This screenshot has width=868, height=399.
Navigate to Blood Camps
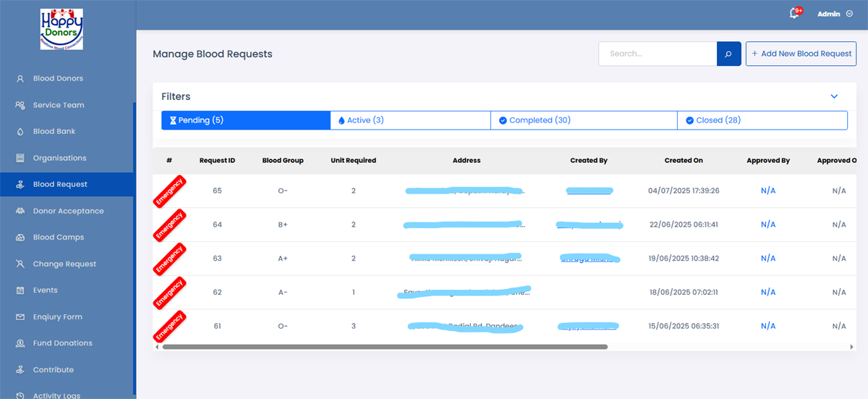pos(58,238)
